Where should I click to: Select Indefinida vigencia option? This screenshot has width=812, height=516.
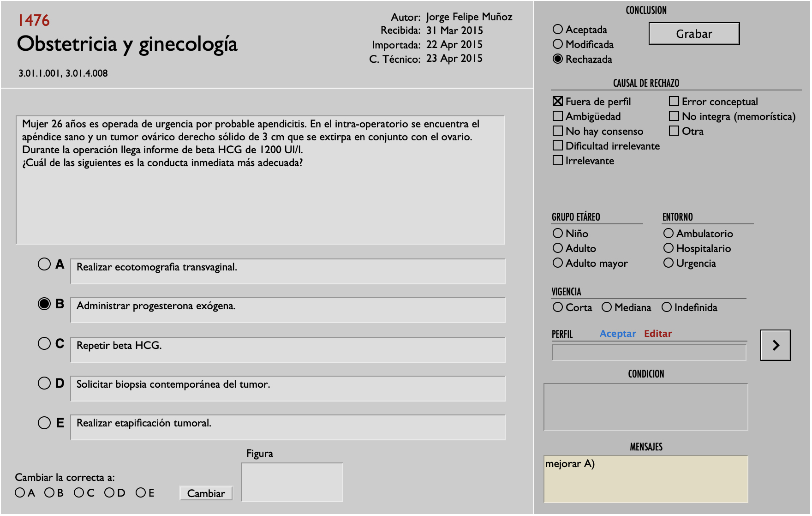click(666, 307)
